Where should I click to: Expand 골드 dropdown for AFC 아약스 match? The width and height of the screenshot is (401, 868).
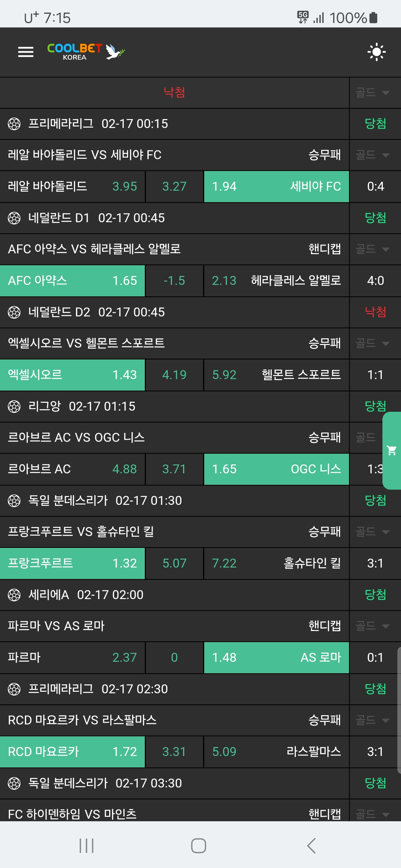[x=373, y=249]
